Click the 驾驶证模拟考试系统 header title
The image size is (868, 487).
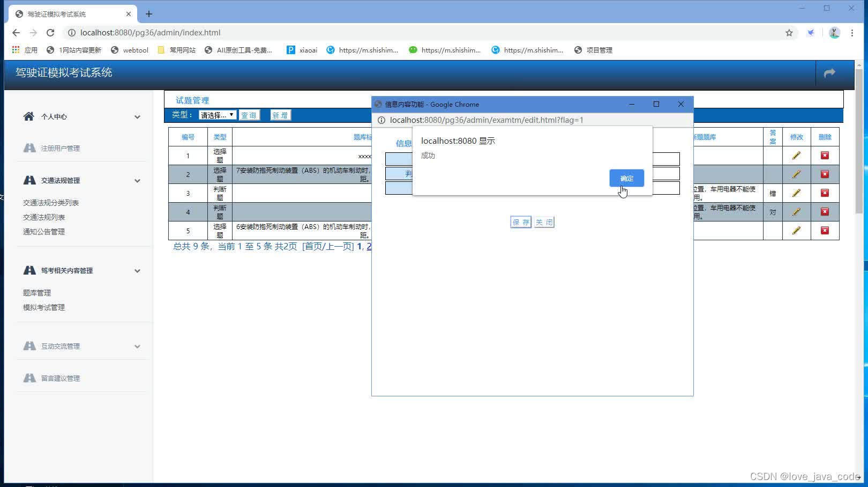pos(64,72)
